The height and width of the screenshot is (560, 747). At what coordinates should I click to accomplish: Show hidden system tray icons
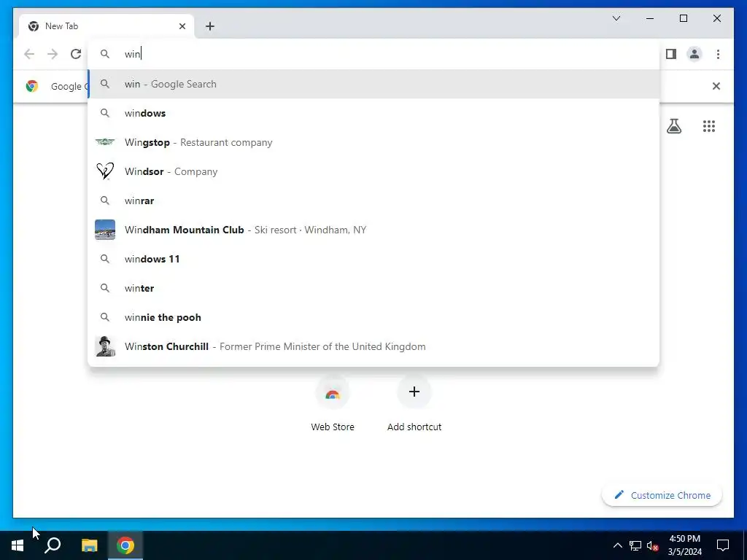tap(617, 545)
